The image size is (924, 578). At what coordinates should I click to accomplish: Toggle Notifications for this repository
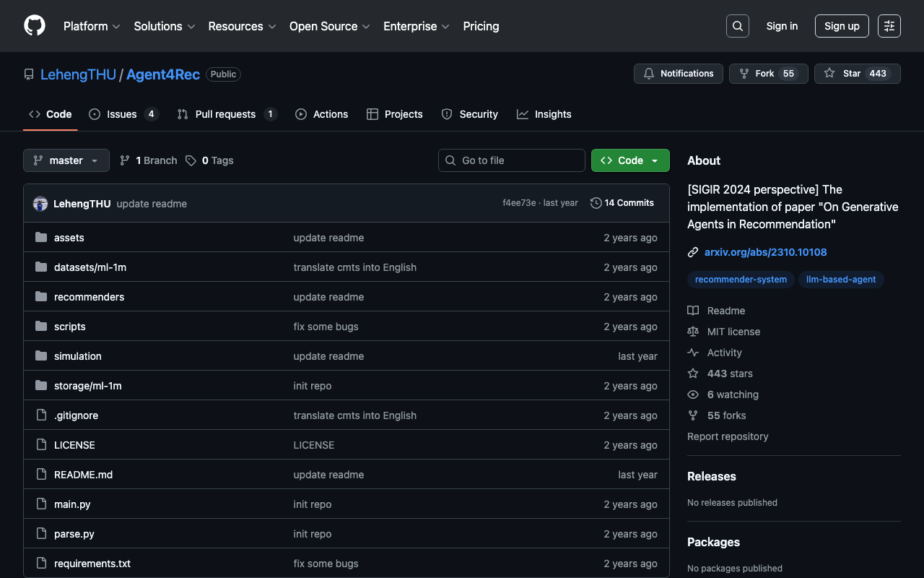(x=678, y=74)
